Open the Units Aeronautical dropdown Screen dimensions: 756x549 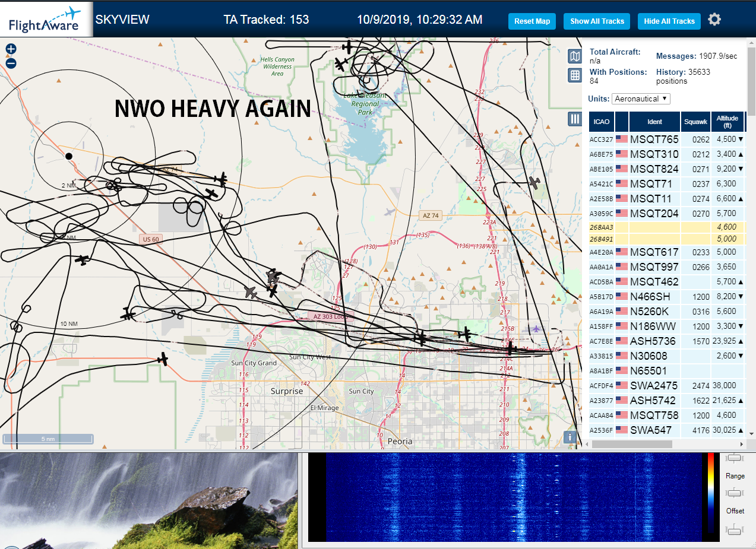click(x=641, y=99)
